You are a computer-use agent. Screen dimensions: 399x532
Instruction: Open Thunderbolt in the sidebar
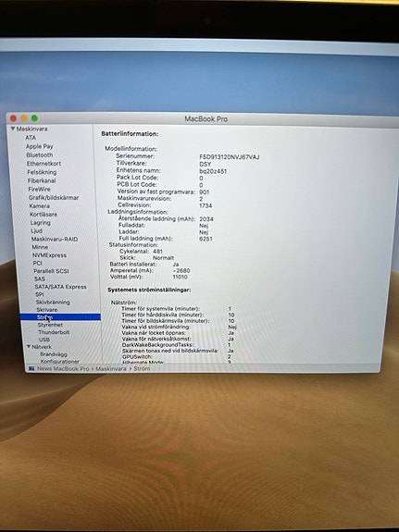tap(54, 332)
